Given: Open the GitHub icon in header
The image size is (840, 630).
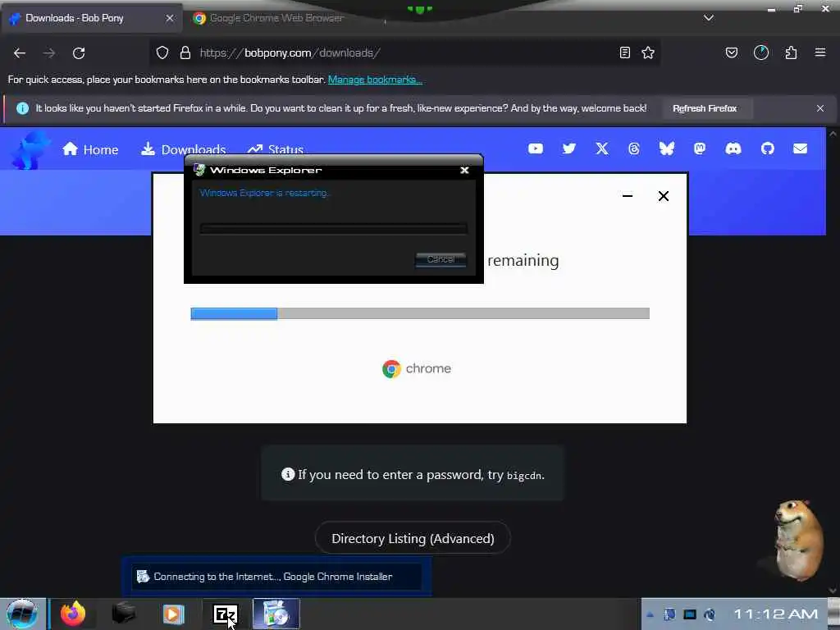Looking at the screenshot, I should tap(768, 148).
